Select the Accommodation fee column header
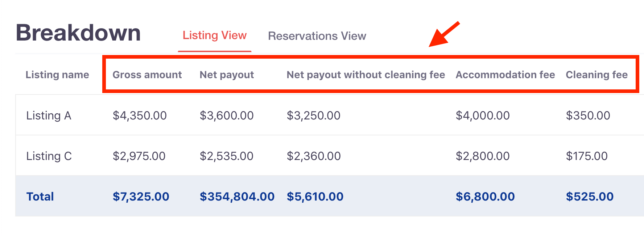The image size is (644, 236). coord(505,75)
